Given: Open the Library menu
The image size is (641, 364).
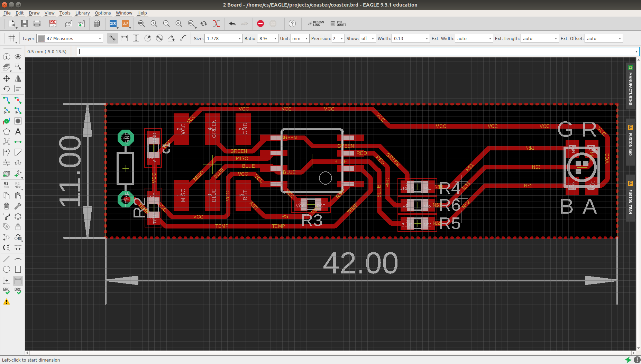Looking at the screenshot, I should [82, 13].
